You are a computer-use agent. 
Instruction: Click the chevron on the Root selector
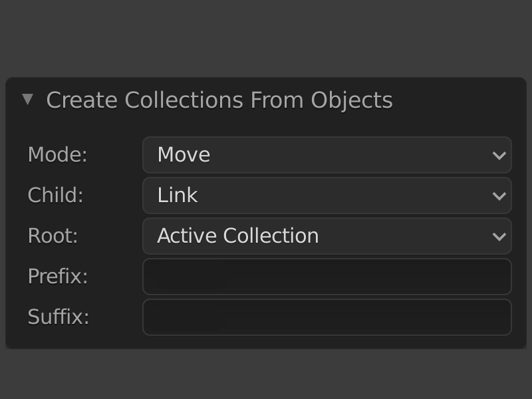click(x=498, y=236)
